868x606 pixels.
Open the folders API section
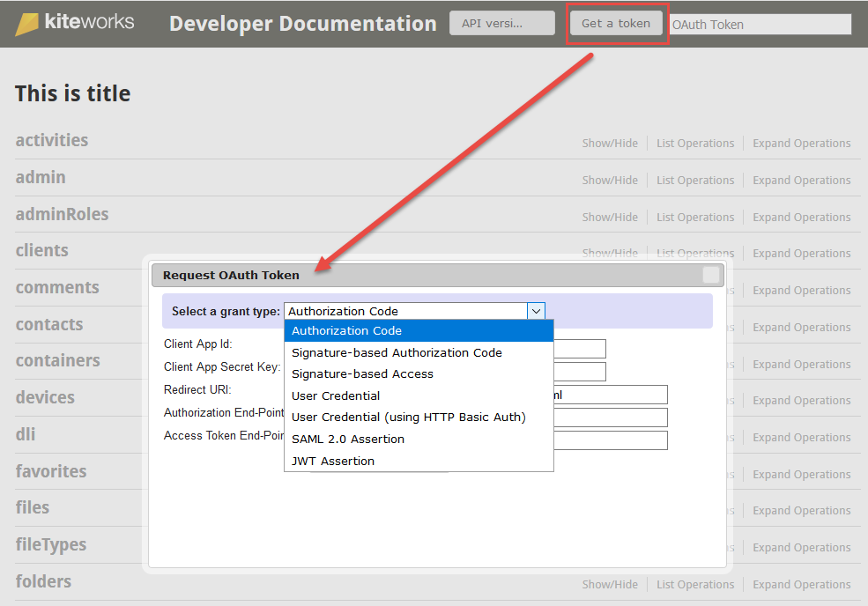[x=43, y=581]
